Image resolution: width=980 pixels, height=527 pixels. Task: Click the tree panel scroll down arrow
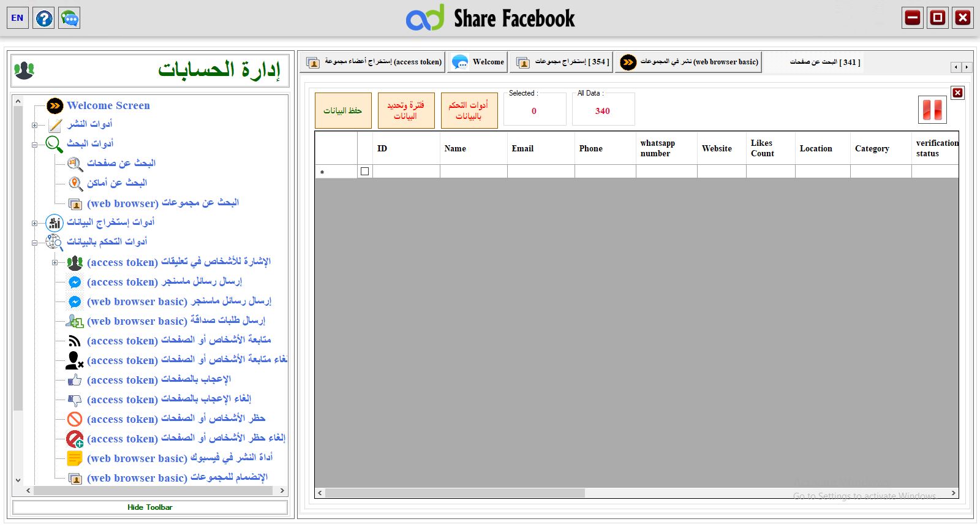click(18, 480)
